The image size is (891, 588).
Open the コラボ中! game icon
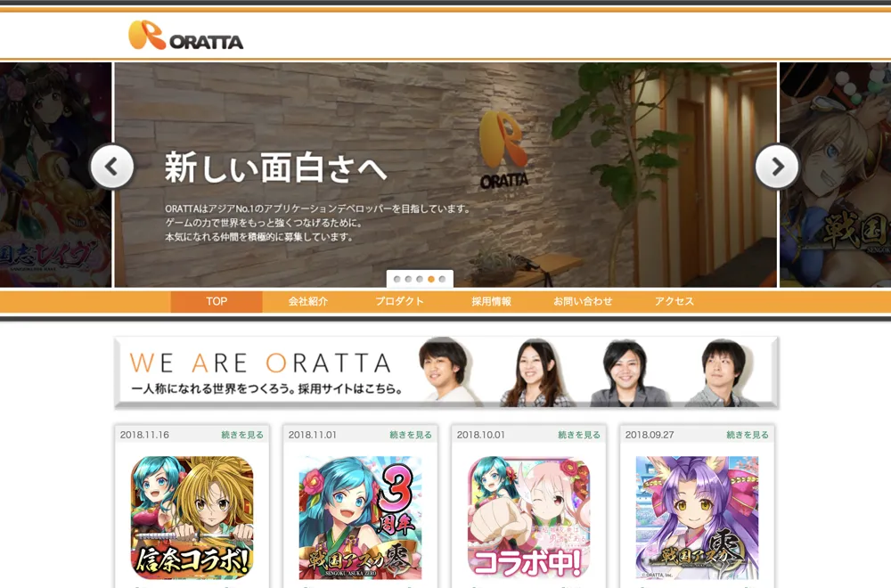528,518
